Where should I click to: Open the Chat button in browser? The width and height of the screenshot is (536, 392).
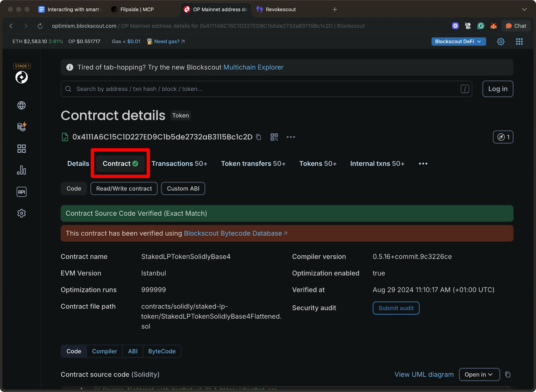tap(516, 26)
